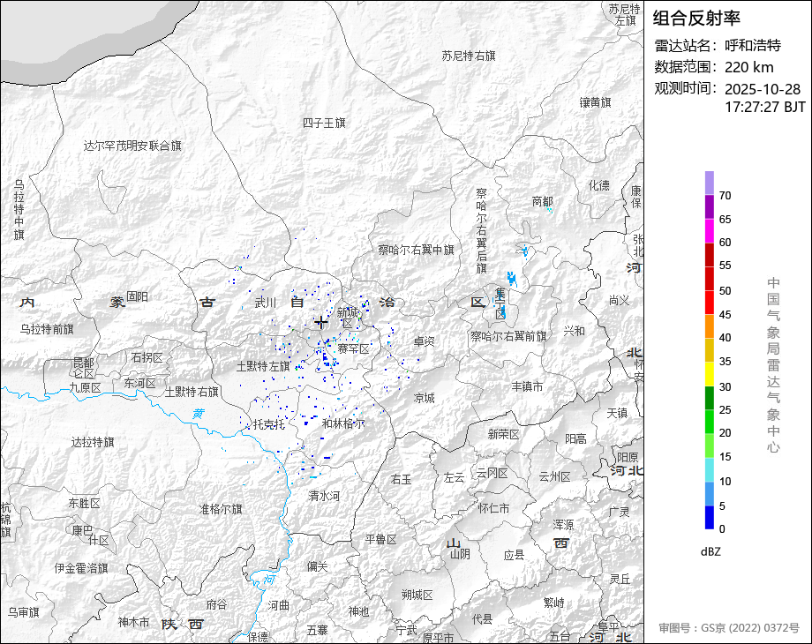Screen dimensions: 812x644
Task: Click the 平鲁区 map label
Action: coord(380,539)
